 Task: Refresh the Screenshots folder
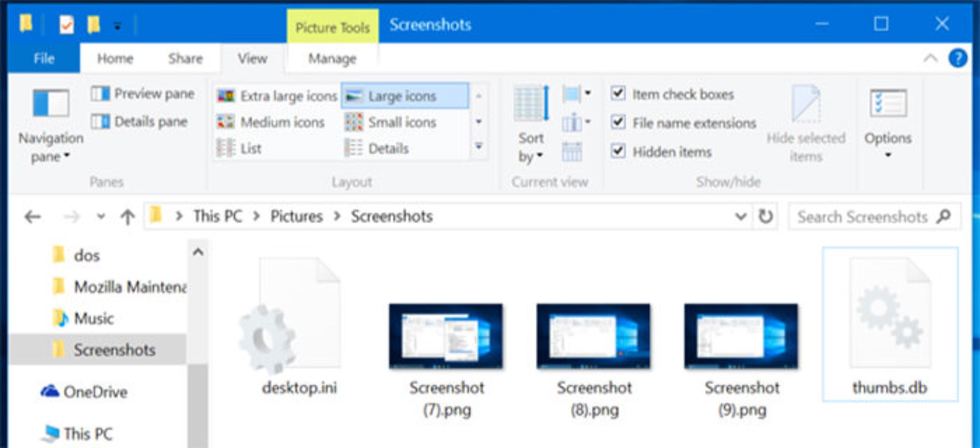point(765,217)
